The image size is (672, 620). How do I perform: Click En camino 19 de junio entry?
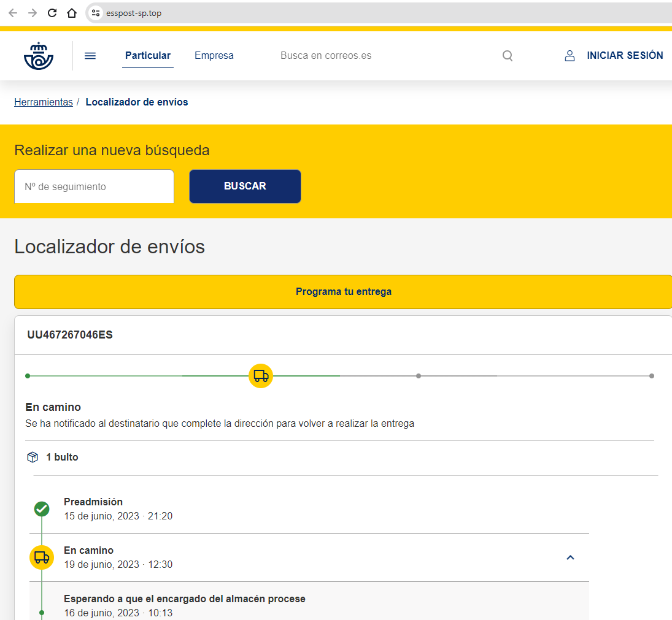coord(309,557)
